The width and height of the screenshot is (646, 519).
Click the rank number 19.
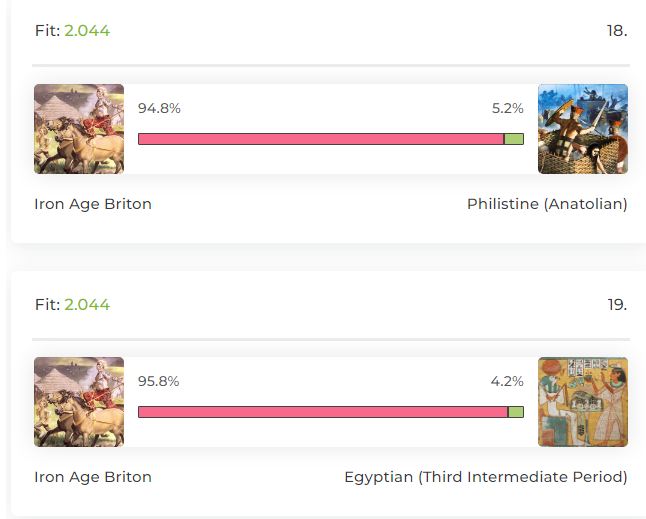point(618,305)
